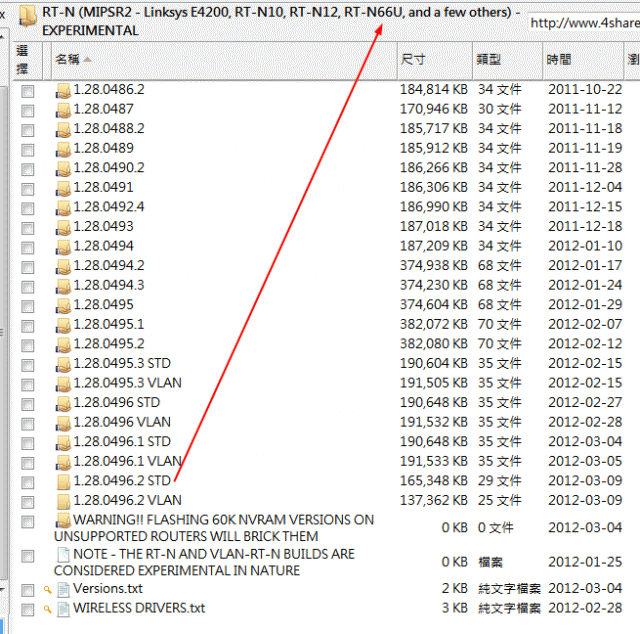
Task: Click size value 184,814 KB
Action: (x=433, y=89)
